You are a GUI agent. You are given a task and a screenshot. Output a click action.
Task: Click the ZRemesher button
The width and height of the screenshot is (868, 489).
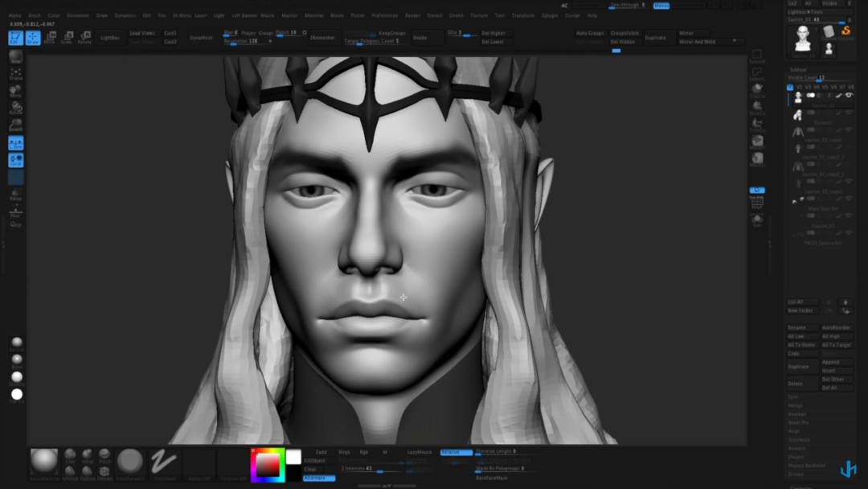tap(322, 38)
